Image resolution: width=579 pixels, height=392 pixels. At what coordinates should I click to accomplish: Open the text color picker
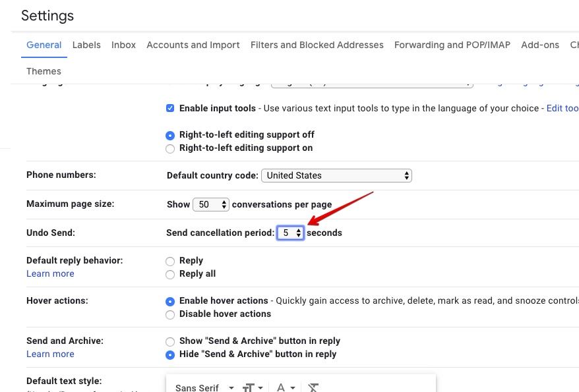285,387
